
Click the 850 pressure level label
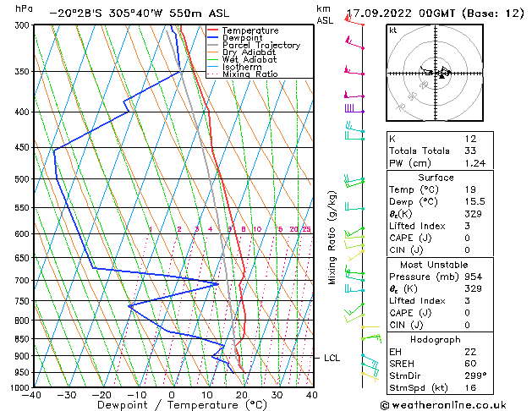coord(24,339)
